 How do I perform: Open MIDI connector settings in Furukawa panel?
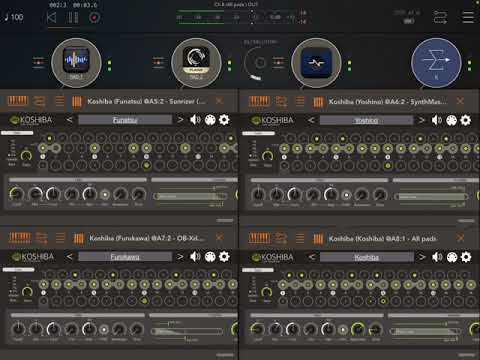pos(210,257)
